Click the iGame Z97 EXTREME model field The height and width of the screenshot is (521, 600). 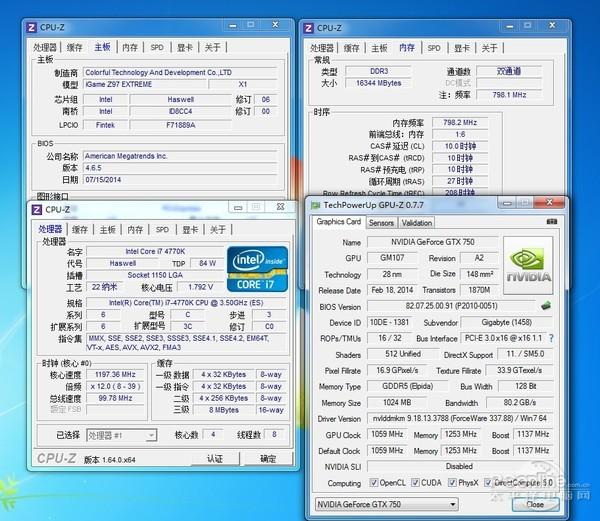tap(145, 84)
